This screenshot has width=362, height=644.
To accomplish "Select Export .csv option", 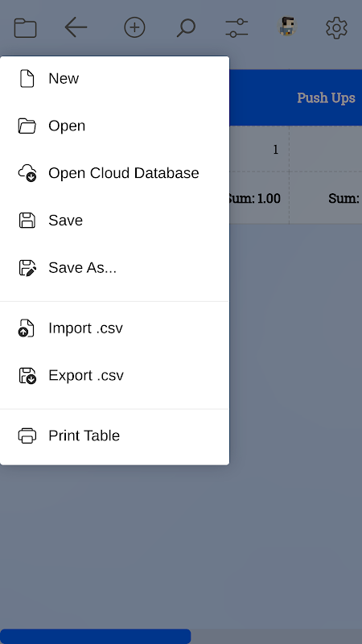I will [114, 375].
